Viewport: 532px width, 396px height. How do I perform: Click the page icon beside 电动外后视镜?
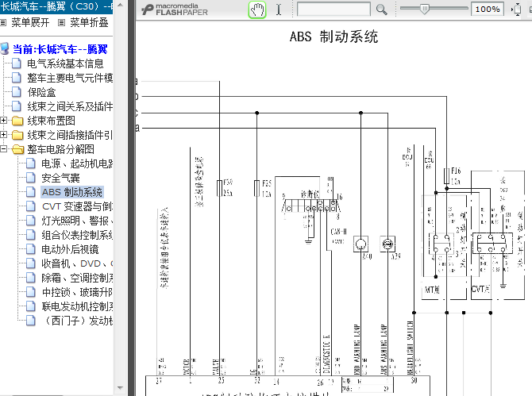coord(30,249)
